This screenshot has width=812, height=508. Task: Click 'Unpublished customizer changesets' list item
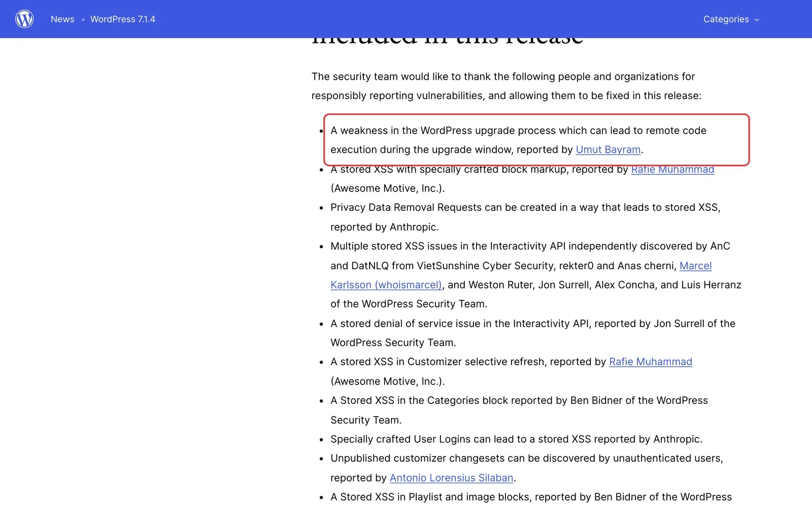point(527,468)
